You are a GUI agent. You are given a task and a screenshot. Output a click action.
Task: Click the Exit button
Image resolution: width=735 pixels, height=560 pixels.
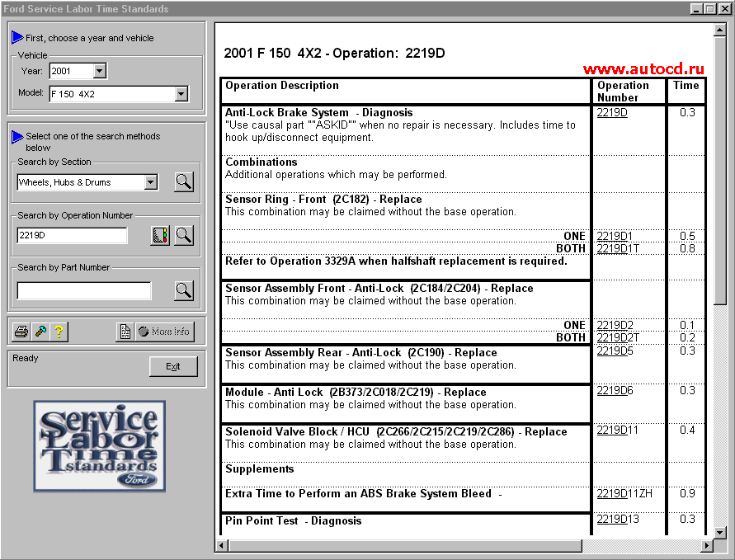pos(173,366)
